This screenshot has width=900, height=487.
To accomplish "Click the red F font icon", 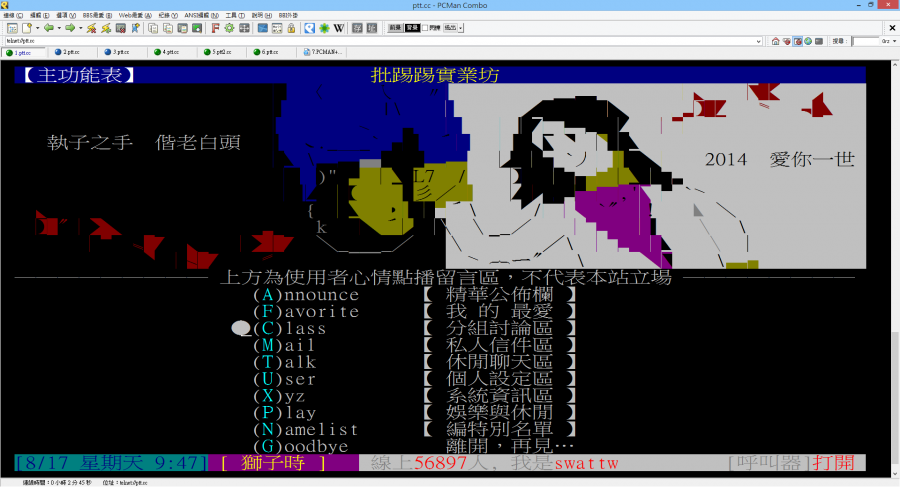I will click(215, 28).
